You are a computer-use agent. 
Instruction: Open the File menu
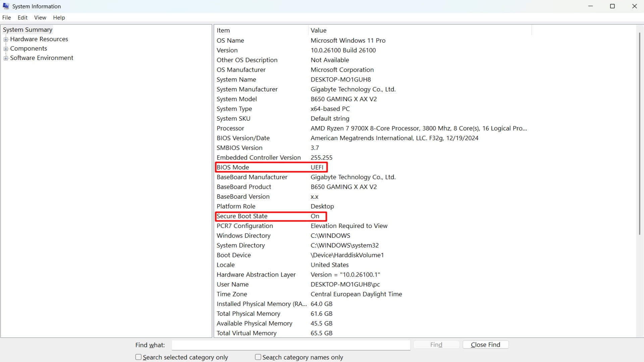tap(6, 18)
